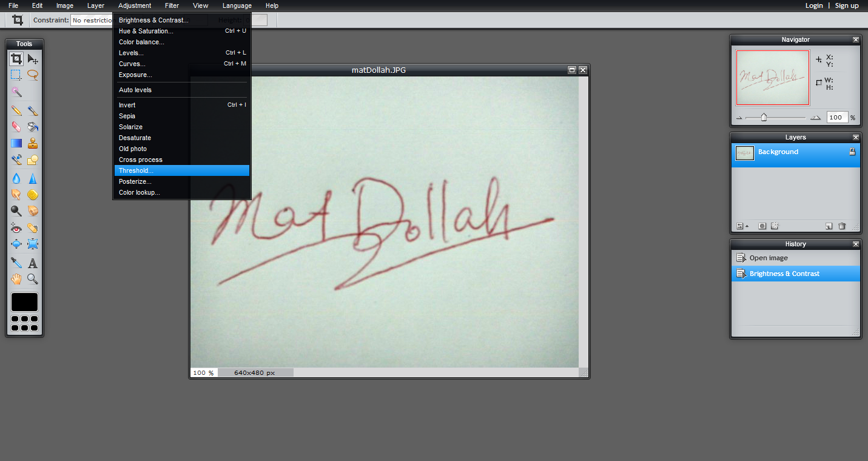Select the Sharpen tool
This screenshot has height=461, width=868.
(33, 179)
